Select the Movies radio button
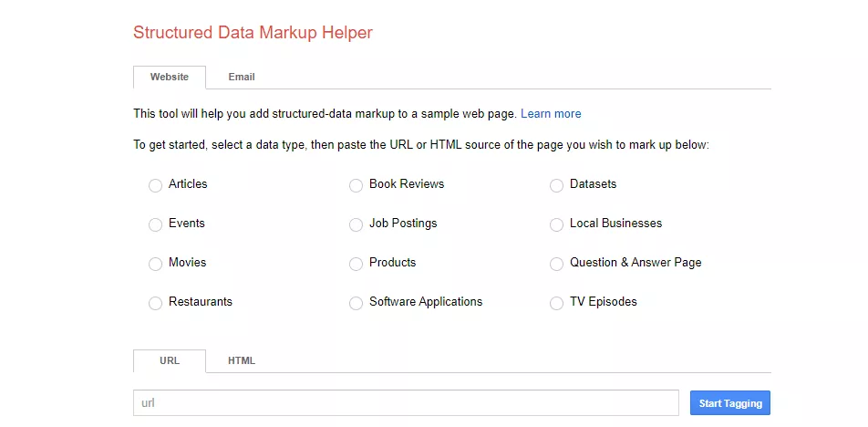This screenshot has height=427, width=868. click(155, 264)
